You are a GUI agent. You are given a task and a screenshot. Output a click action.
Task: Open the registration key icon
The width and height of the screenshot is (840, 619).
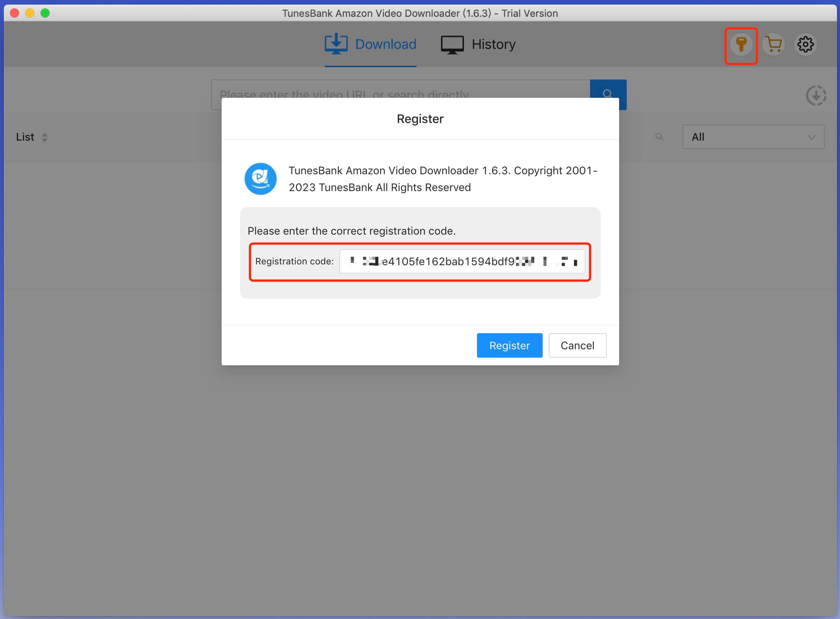coord(741,45)
